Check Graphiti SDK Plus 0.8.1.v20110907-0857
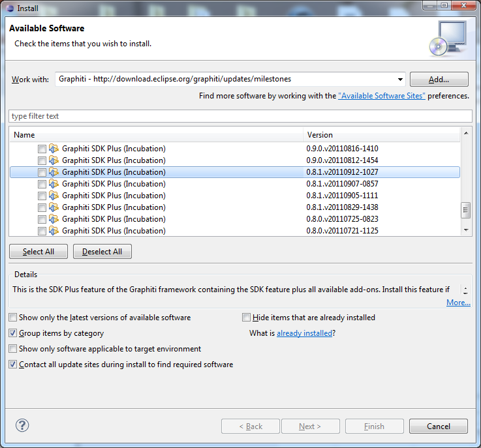 click(x=42, y=184)
